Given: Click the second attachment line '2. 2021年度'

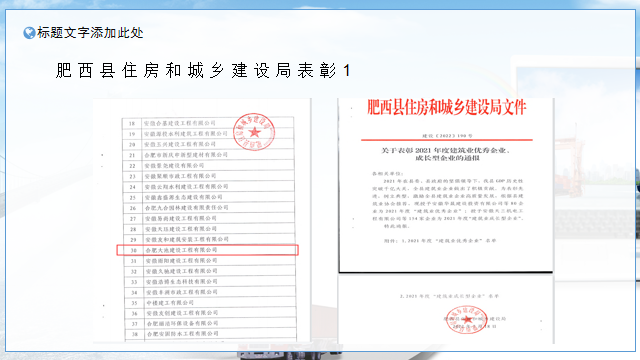Looking at the screenshot, I should point(449,296).
